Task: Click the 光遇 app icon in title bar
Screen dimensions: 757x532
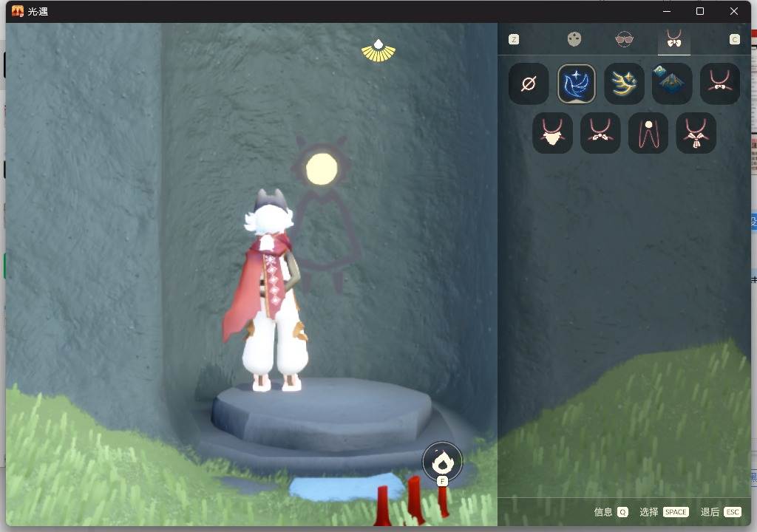Action: click(x=18, y=11)
